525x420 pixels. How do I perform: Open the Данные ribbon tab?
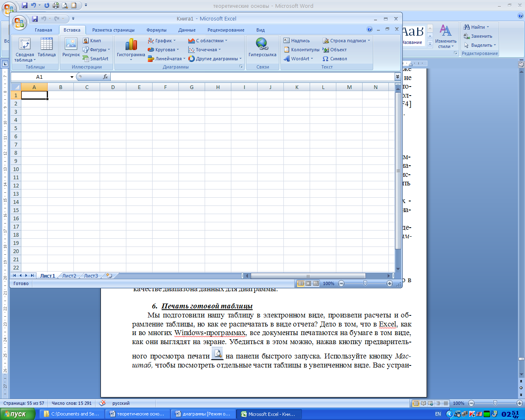187,30
